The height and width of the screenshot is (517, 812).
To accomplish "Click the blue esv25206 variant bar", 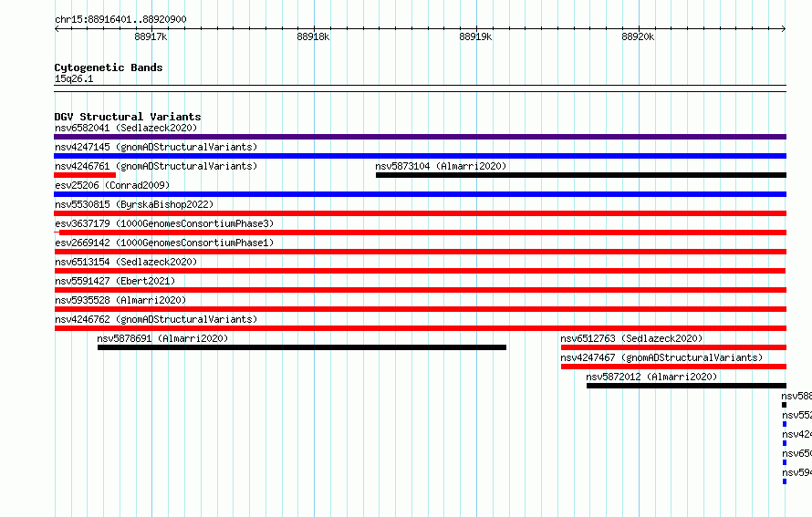I will [x=420, y=194].
